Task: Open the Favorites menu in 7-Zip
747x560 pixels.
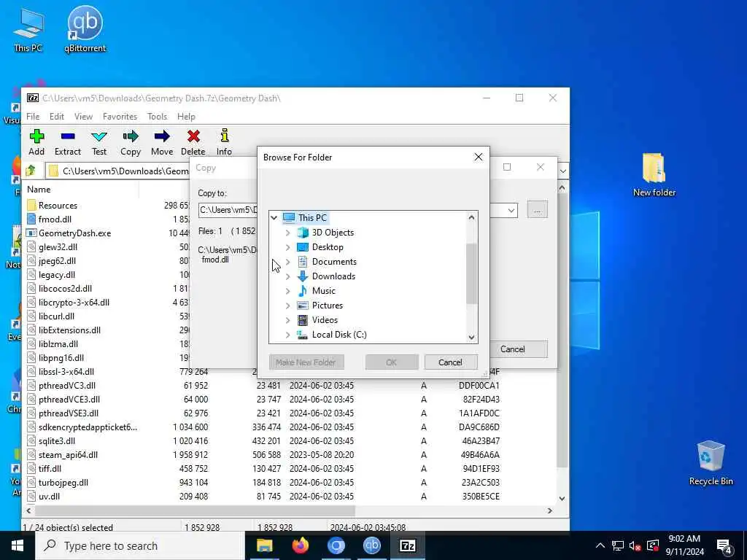Action: (120, 116)
